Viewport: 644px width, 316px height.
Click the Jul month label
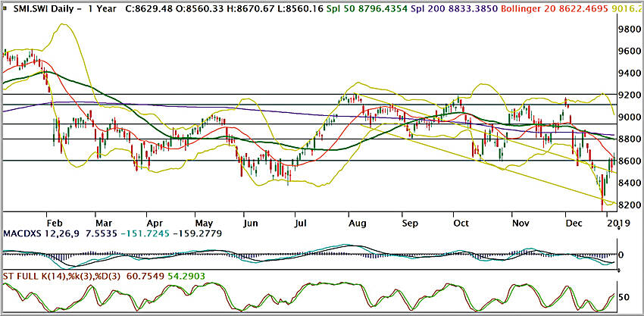pyautogui.click(x=302, y=223)
